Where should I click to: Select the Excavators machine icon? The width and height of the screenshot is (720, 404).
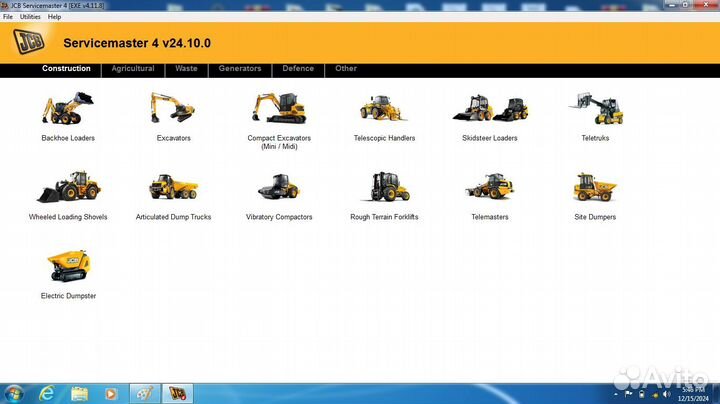pos(173,108)
